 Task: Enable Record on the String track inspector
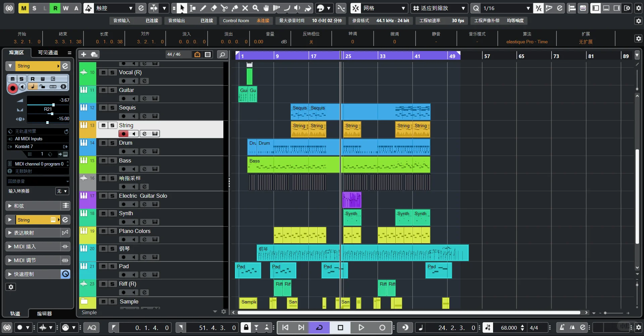tap(13, 88)
